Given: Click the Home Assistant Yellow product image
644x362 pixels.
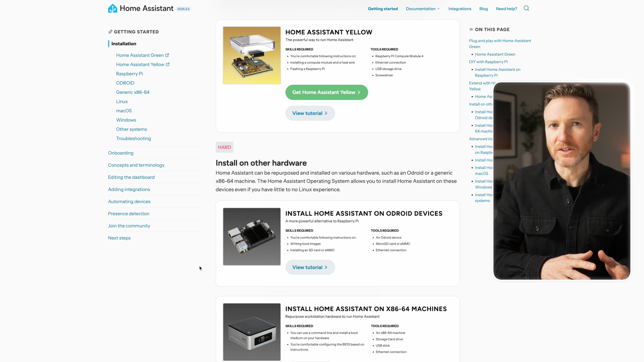Looking at the screenshot, I should coord(252,55).
